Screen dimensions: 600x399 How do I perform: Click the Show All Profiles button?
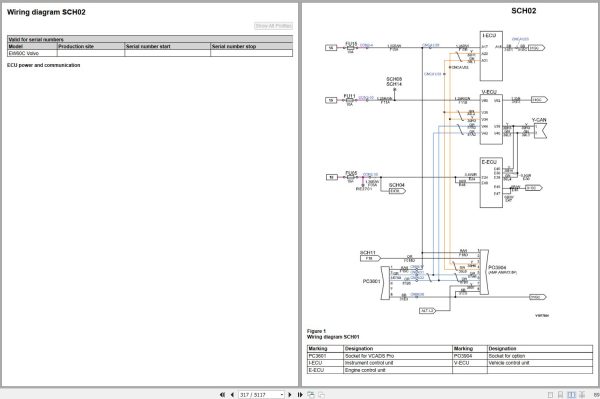coord(274,26)
